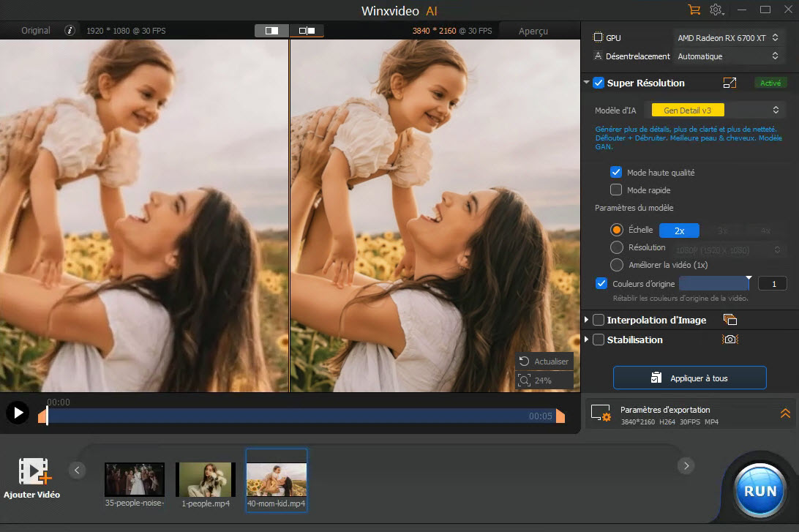Expand the Stabilisation section
799x532 pixels.
587,340
